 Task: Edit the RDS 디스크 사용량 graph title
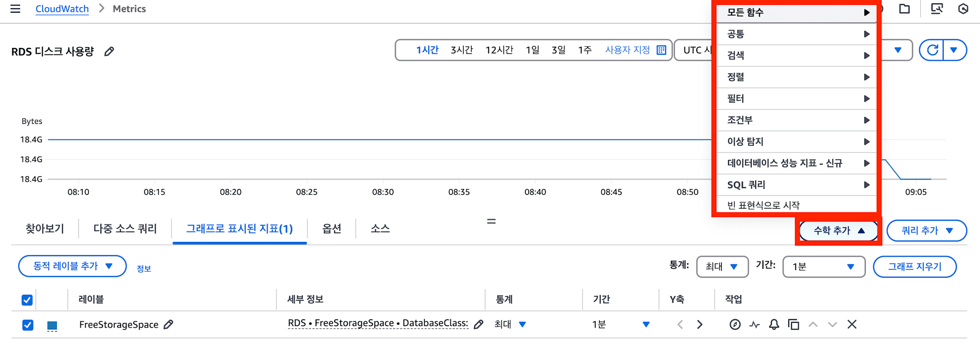109,51
